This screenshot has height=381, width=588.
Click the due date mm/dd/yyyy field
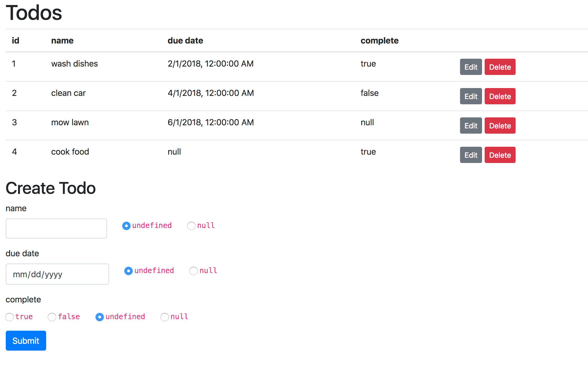[57, 274]
